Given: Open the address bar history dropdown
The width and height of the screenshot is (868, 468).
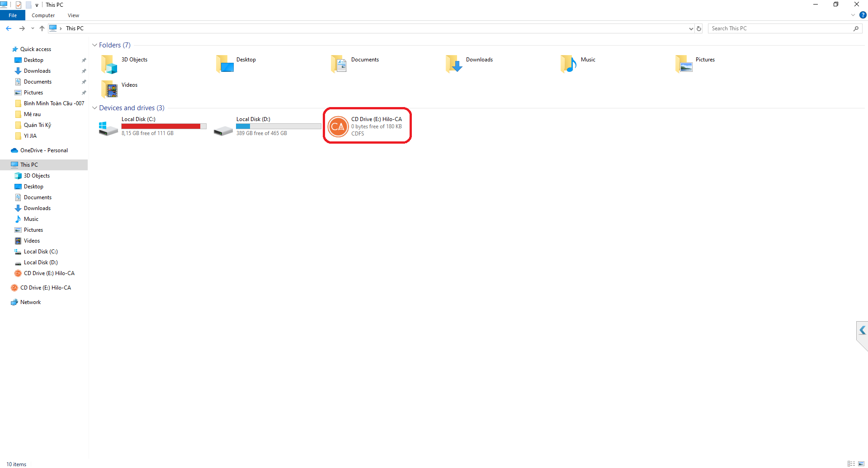Looking at the screenshot, I should pos(691,28).
